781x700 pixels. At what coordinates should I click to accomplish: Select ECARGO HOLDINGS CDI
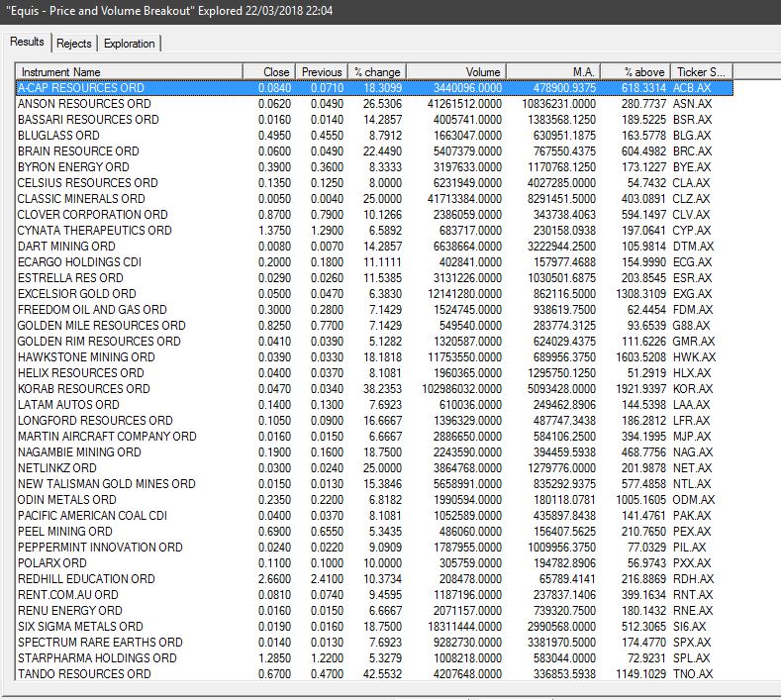click(374, 262)
